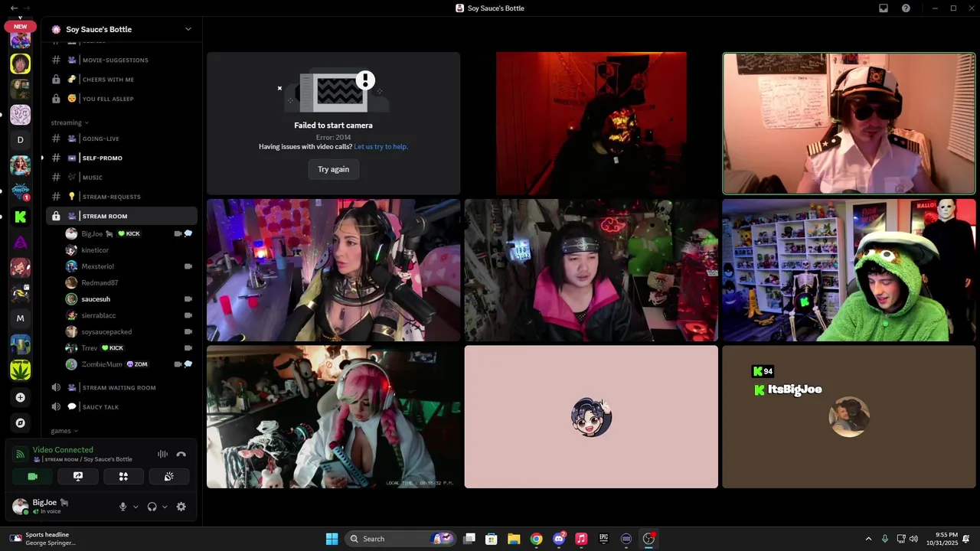Screen dimensions: 980x551
Task: Open noise suppression waveform icon
Action: pyautogui.click(x=162, y=454)
